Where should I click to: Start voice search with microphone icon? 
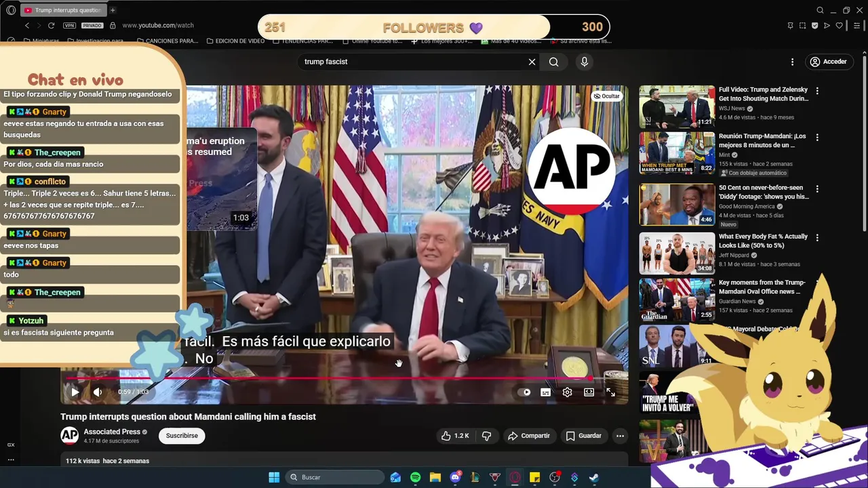(584, 62)
